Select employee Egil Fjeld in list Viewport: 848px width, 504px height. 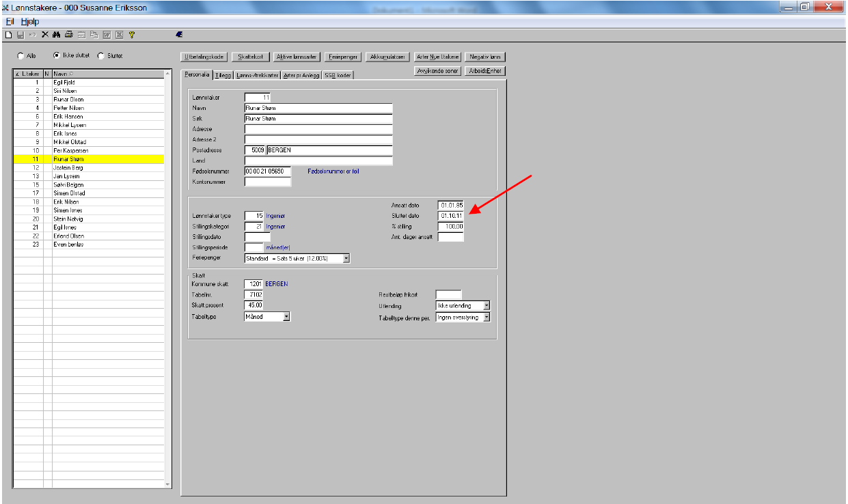89,82
